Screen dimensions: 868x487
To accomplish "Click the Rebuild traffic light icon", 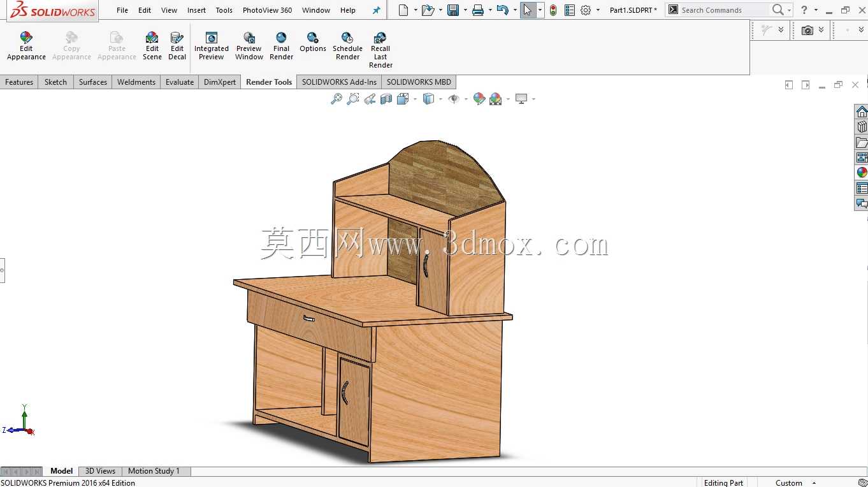I will point(553,10).
